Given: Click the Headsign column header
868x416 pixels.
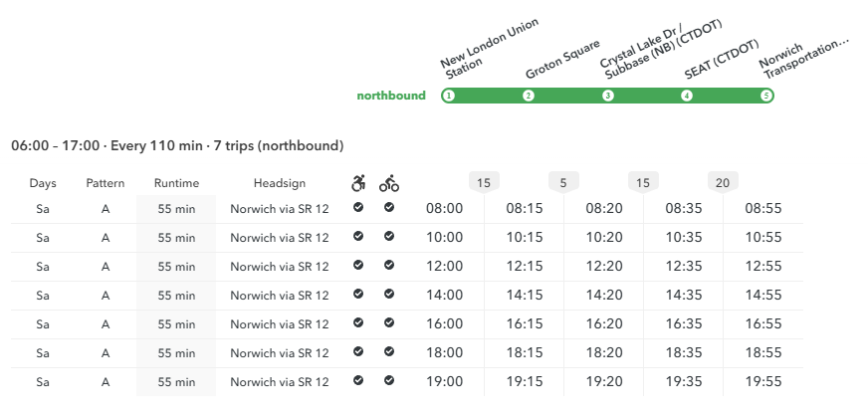Looking at the screenshot, I should click(x=280, y=183).
